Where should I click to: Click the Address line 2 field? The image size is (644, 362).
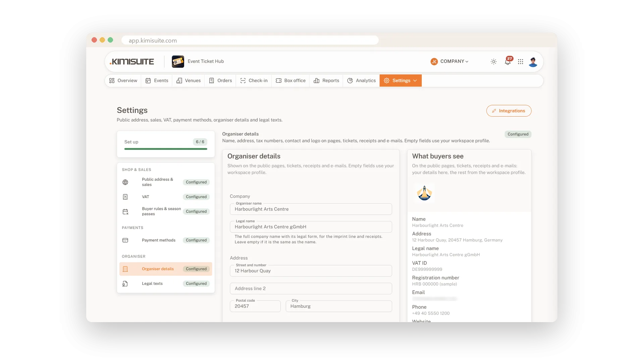(x=311, y=289)
